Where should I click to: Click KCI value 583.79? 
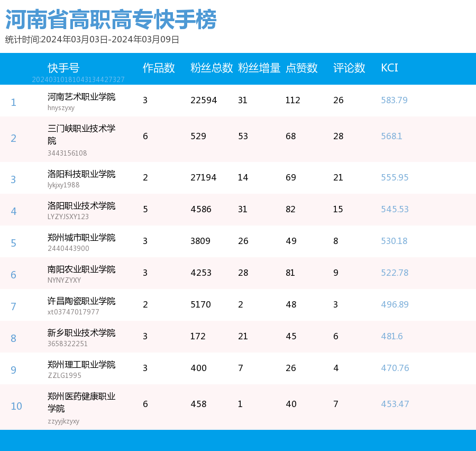coord(394,100)
